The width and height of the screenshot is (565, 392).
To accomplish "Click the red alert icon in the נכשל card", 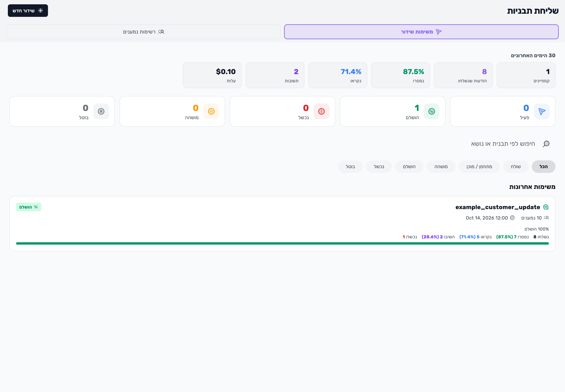I will (321, 111).
